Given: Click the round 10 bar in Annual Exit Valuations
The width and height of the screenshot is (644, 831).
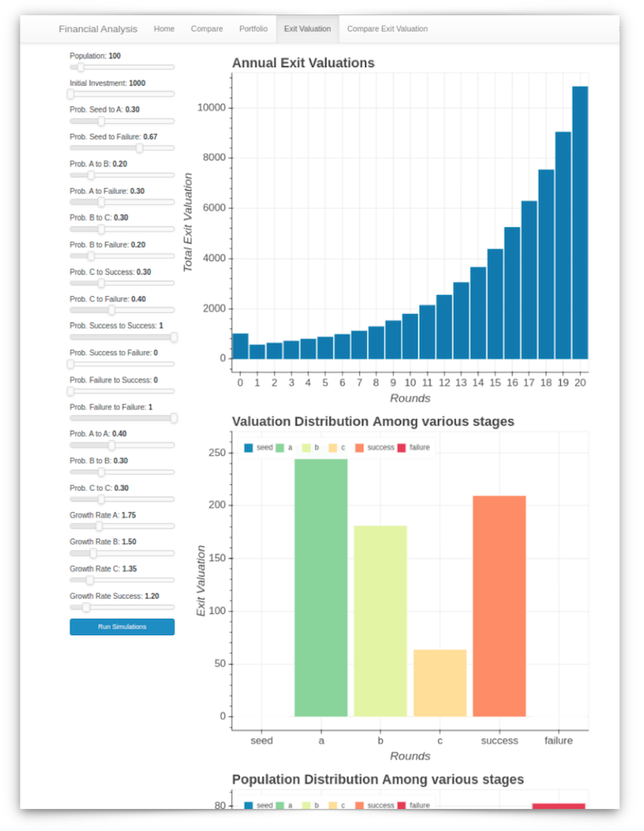Looking at the screenshot, I should point(410,337).
